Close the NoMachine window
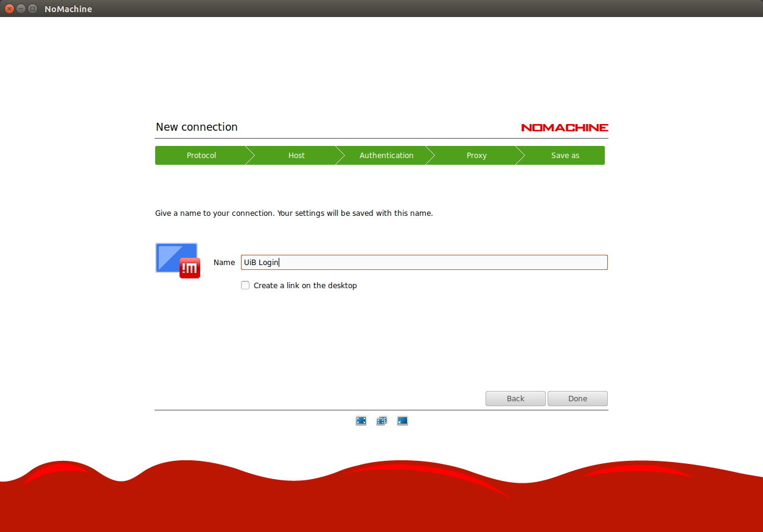 point(9,9)
